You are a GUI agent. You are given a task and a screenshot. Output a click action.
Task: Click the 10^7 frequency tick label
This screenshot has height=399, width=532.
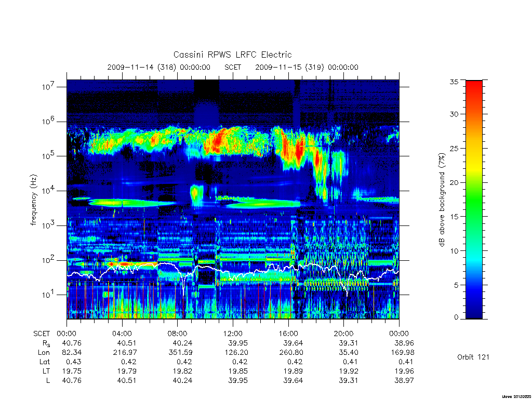(x=49, y=87)
